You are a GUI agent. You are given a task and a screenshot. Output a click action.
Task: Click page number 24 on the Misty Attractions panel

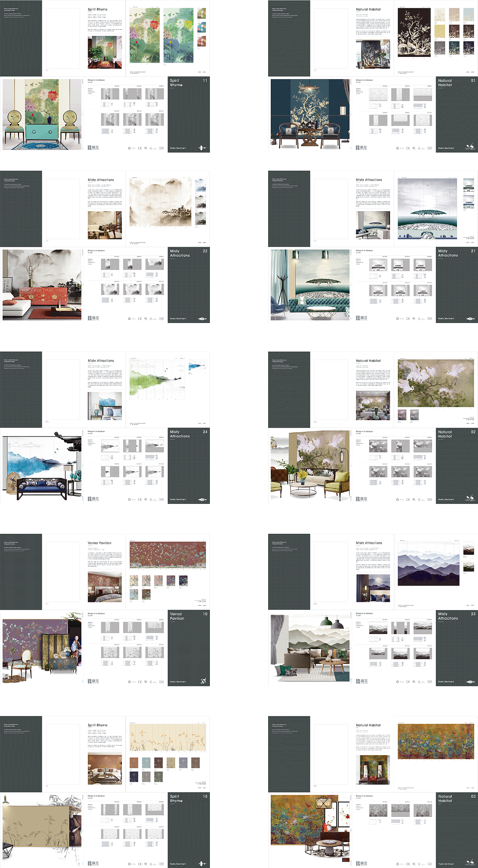pyautogui.click(x=205, y=432)
